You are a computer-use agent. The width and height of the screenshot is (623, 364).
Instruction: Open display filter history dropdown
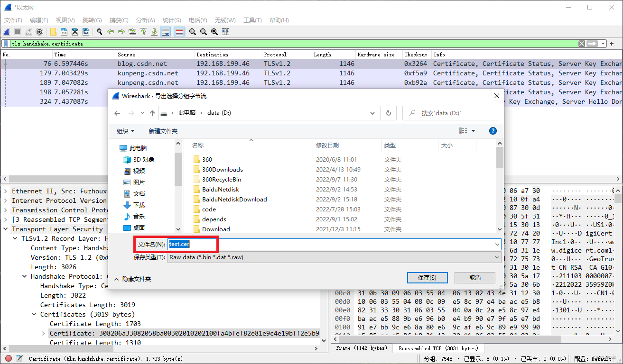tap(604, 44)
